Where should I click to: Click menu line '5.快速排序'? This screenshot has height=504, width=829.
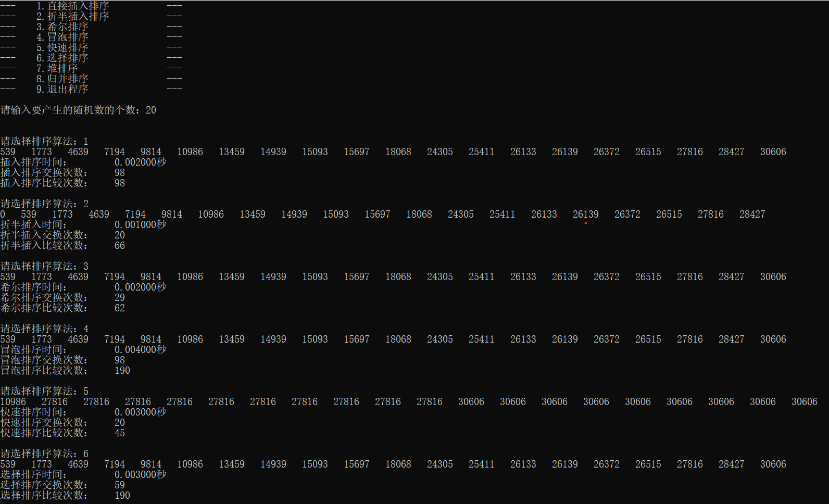pyautogui.click(x=62, y=47)
